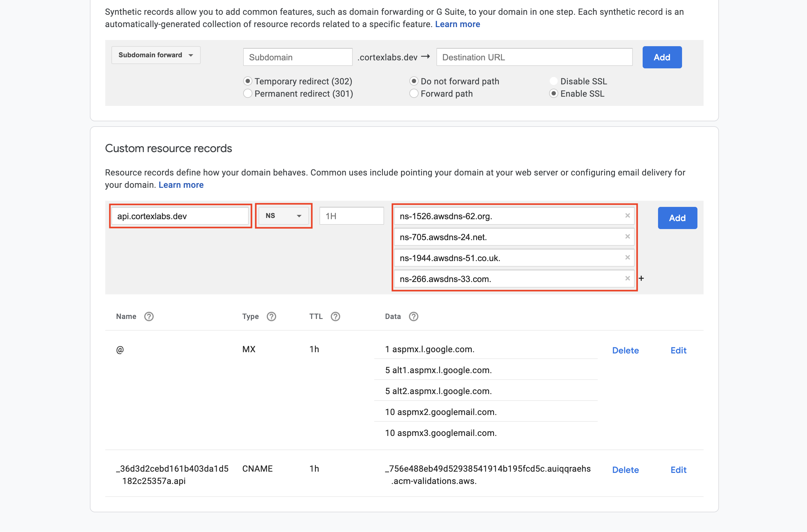Select Forward path radio button

[414, 94]
